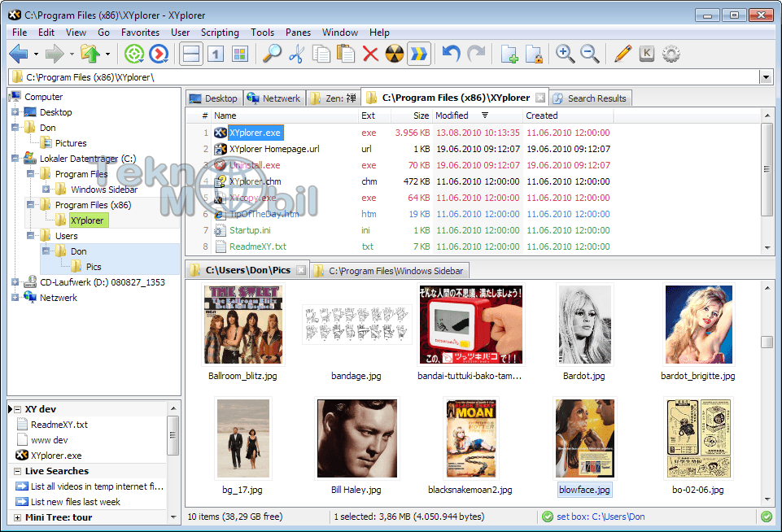
Task: Click the Back arrow toolbar icon
Action: click(19, 54)
